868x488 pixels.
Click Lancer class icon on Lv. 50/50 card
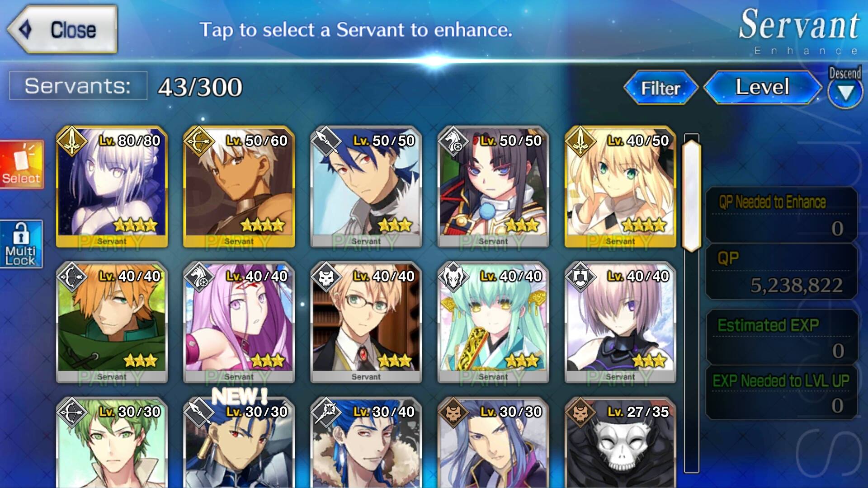326,141
